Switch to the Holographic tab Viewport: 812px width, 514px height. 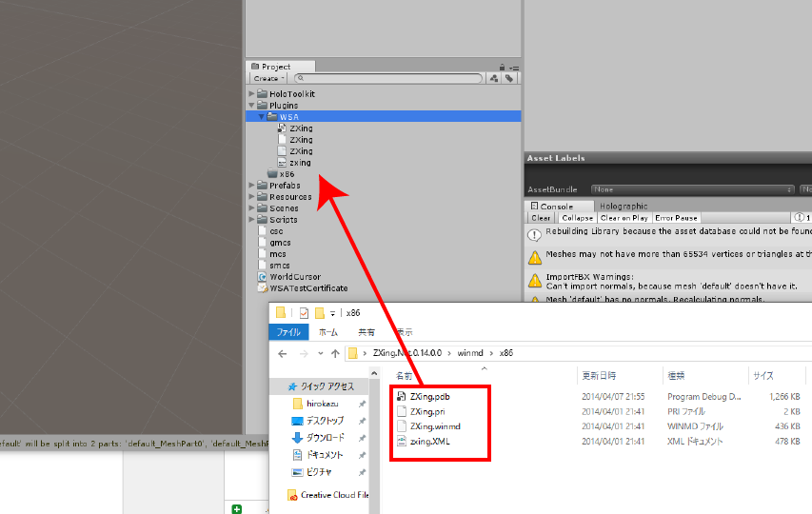click(x=624, y=206)
